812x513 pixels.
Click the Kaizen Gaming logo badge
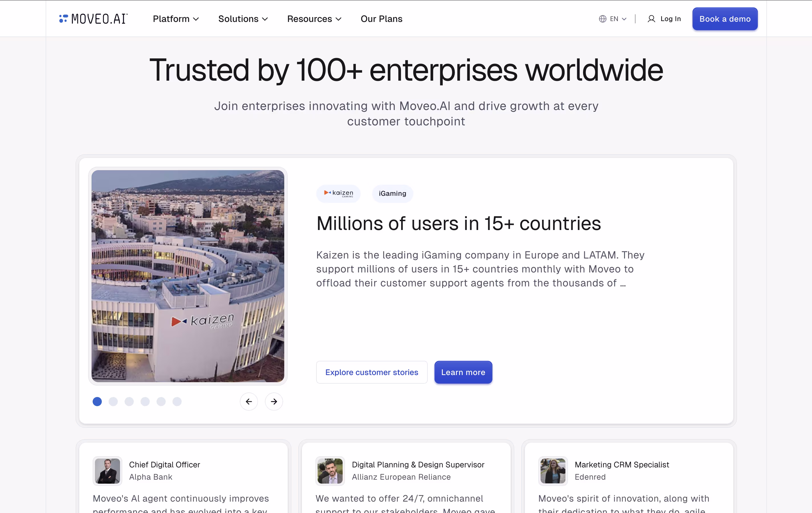(338, 194)
